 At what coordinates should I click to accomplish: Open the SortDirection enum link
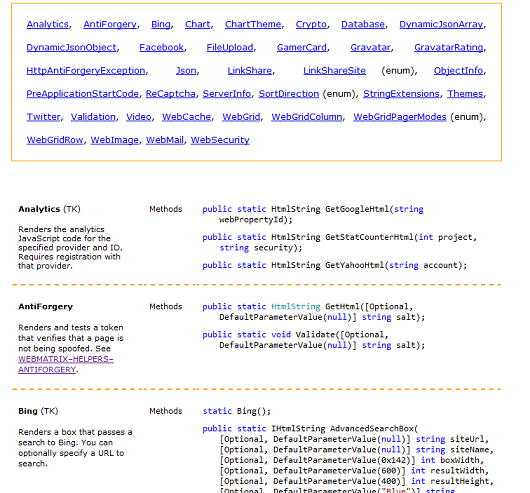click(x=289, y=94)
